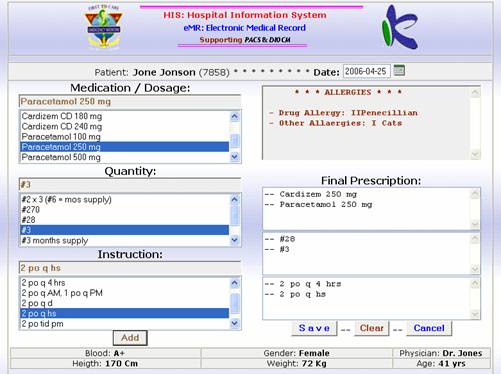
Task: Click the instruction list scroll down arrow
Action: (x=235, y=323)
